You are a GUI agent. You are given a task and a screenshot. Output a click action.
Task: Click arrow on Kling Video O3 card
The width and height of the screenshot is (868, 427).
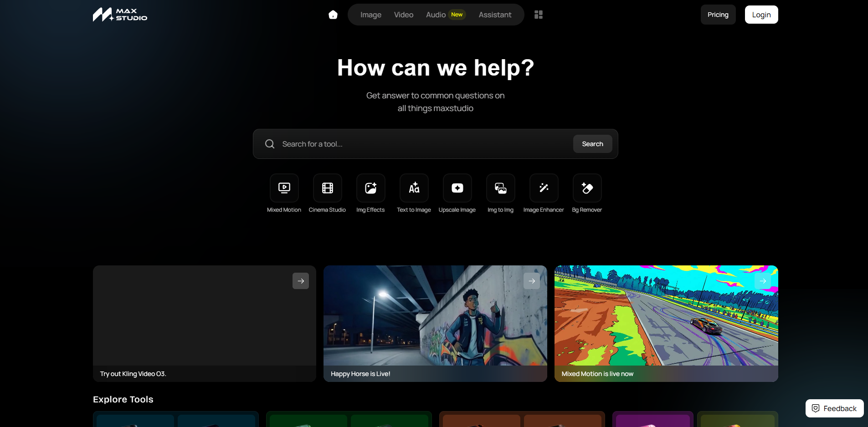[301, 281]
